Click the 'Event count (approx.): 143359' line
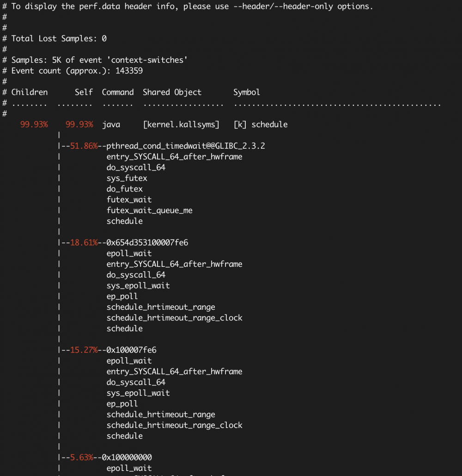Viewport: 462px width, 476px height. pos(77,71)
